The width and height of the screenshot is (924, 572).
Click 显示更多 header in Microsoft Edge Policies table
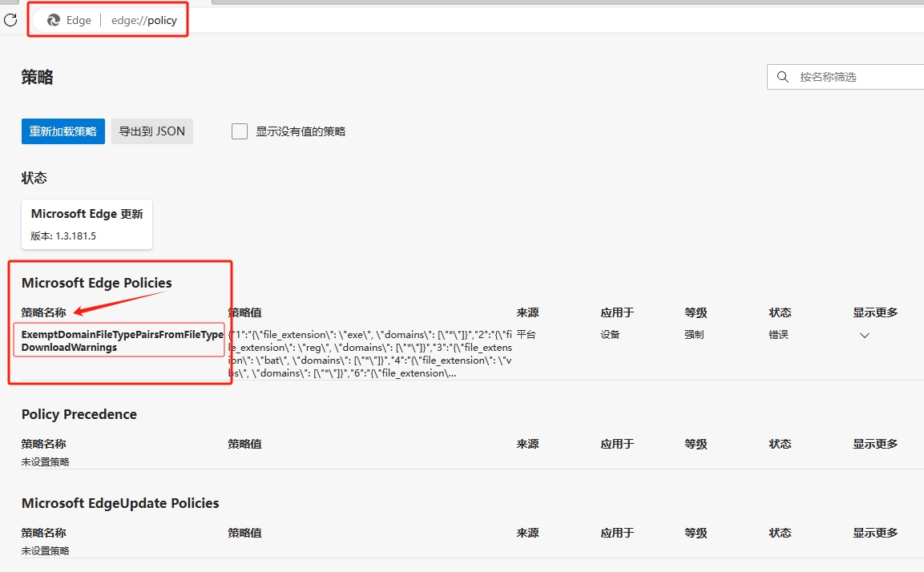(x=876, y=312)
